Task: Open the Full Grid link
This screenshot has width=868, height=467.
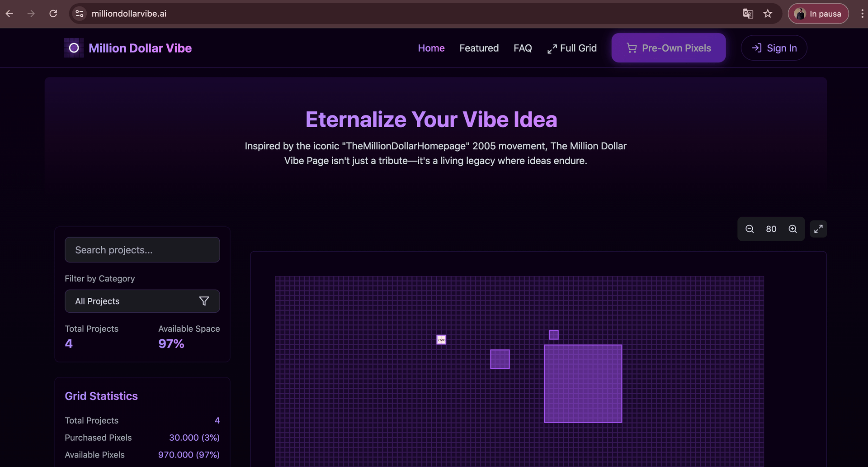Action: [572, 48]
